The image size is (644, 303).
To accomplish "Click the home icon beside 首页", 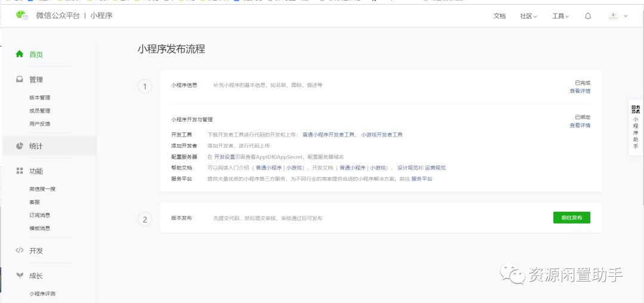I will (19, 54).
